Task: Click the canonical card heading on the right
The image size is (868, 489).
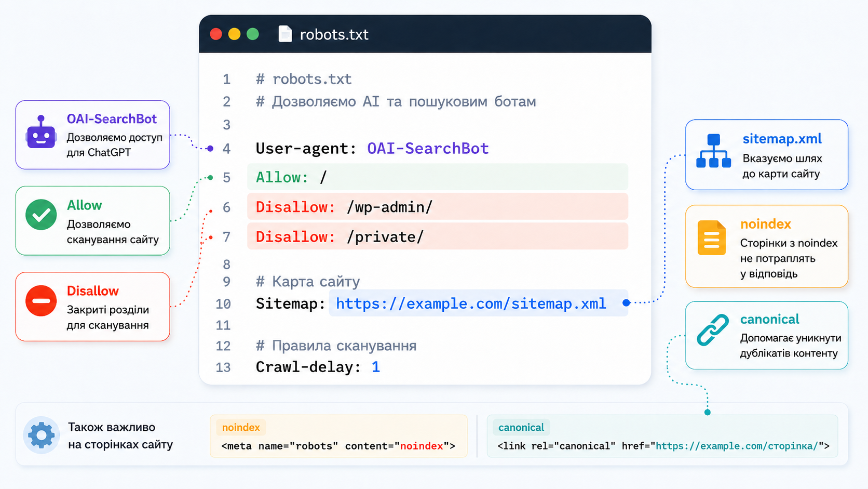Action: (769, 319)
